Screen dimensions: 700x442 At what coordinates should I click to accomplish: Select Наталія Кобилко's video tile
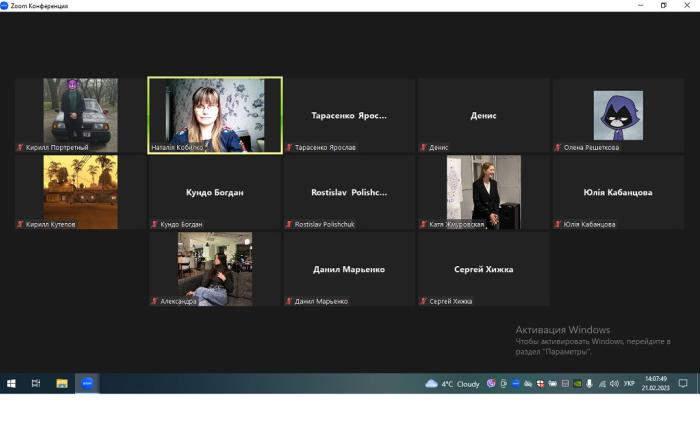[x=215, y=115]
